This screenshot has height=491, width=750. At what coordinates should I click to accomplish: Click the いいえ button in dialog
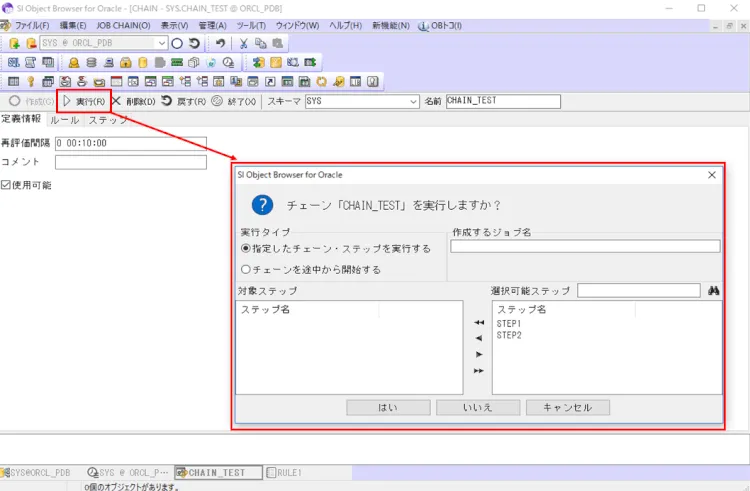coord(478,407)
